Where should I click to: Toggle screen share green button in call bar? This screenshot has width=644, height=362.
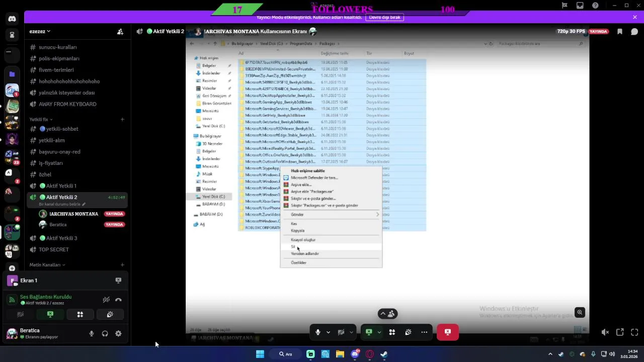click(369, 332)
